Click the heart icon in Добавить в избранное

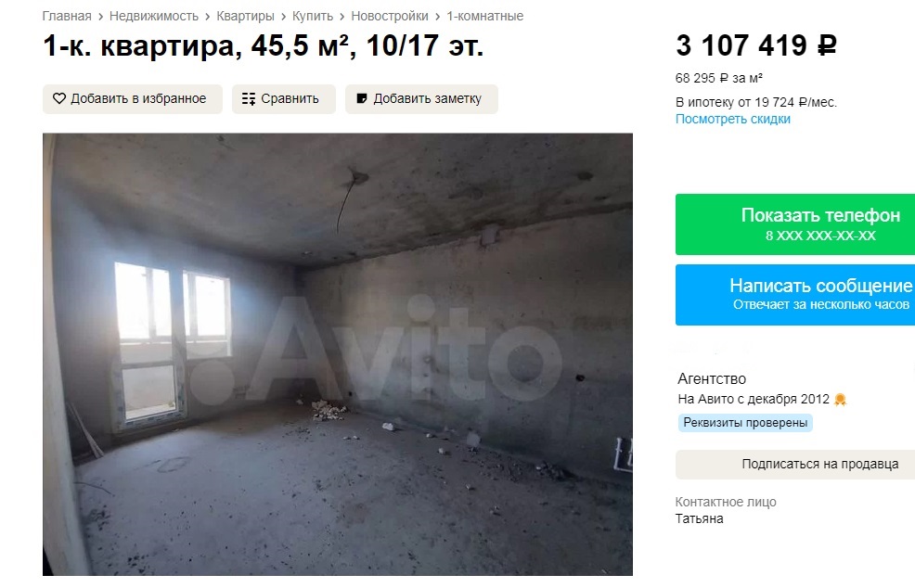[x=59, y=98]
